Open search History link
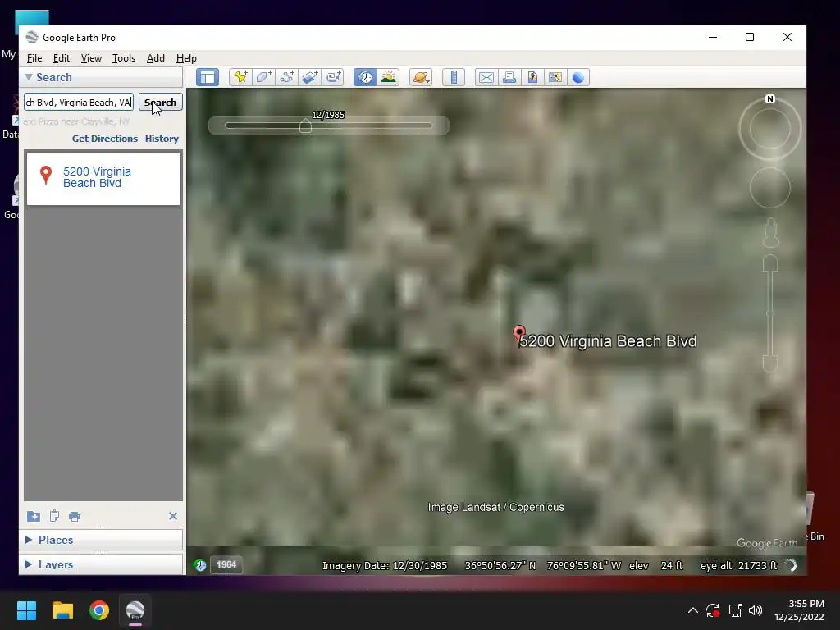Viewport: 840px width, 630px height. [x=162, y=138]
